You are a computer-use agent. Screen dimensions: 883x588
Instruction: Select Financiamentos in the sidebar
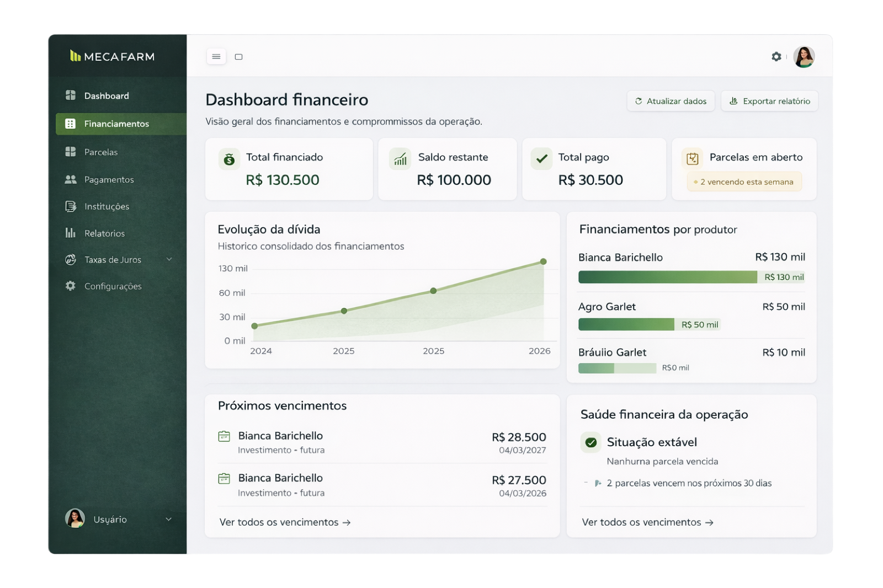(121, 124)
